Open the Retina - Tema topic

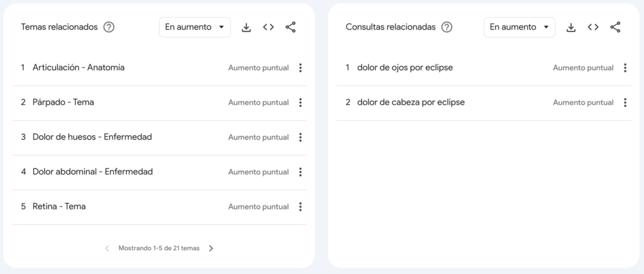59,206
